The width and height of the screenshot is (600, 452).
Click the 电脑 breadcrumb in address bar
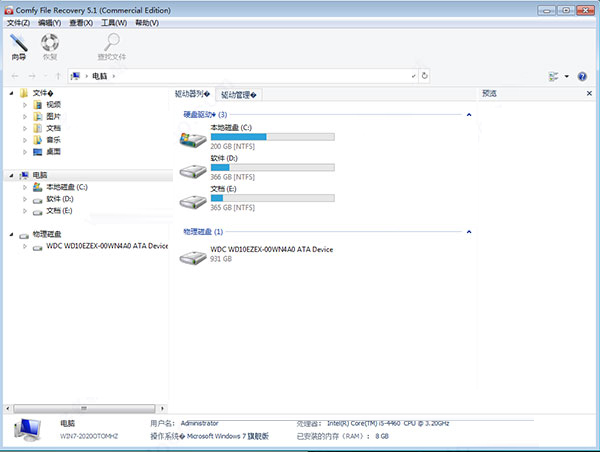point(100,76)
